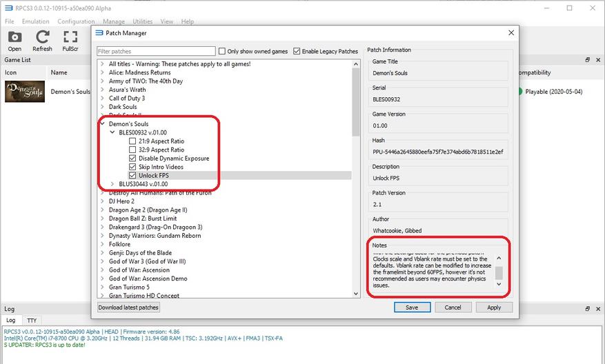Maximize the RPCS3 main window

[570, 8]
